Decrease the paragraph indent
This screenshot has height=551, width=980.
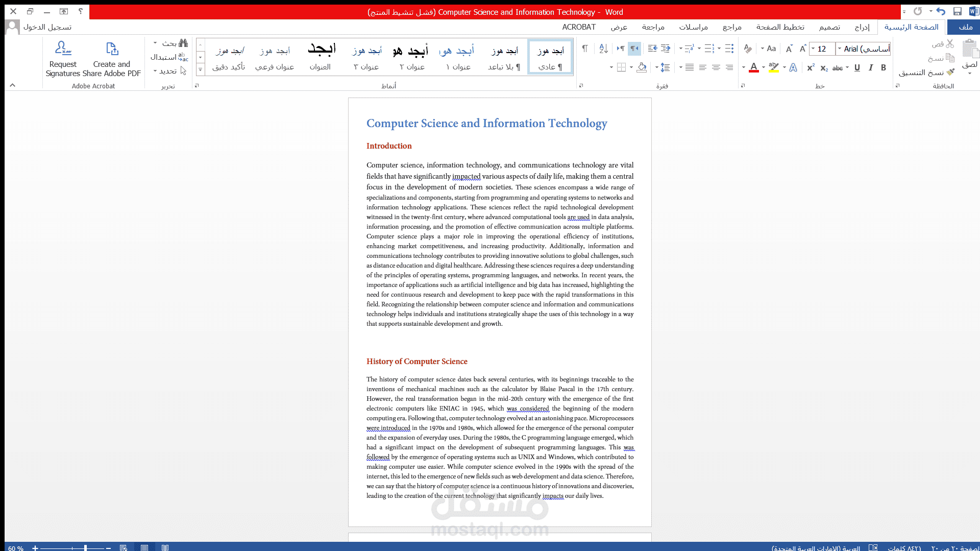(x=666, y=49)
